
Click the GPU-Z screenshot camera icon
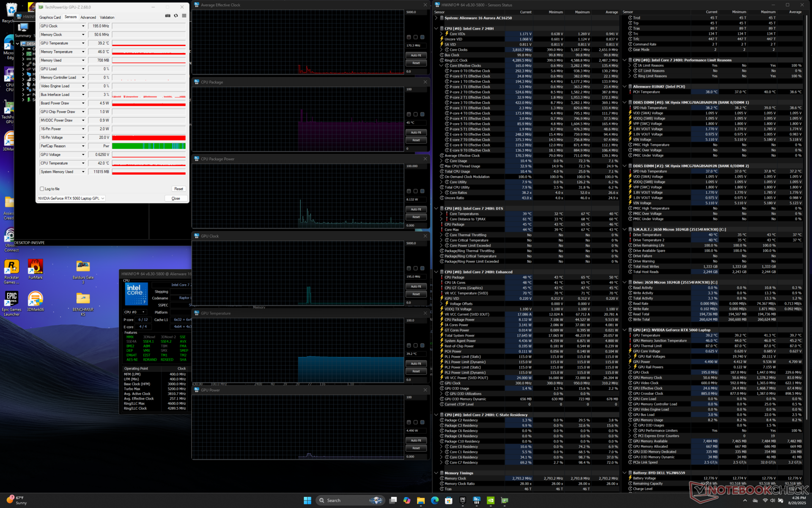click(x=167, y=16)
